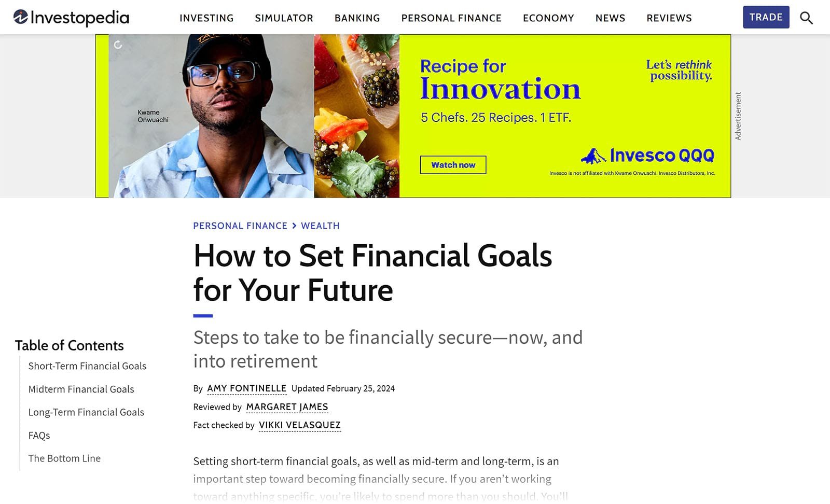Open the search magnifier icon
Screen dimensions: 830x504
point(806,18)
